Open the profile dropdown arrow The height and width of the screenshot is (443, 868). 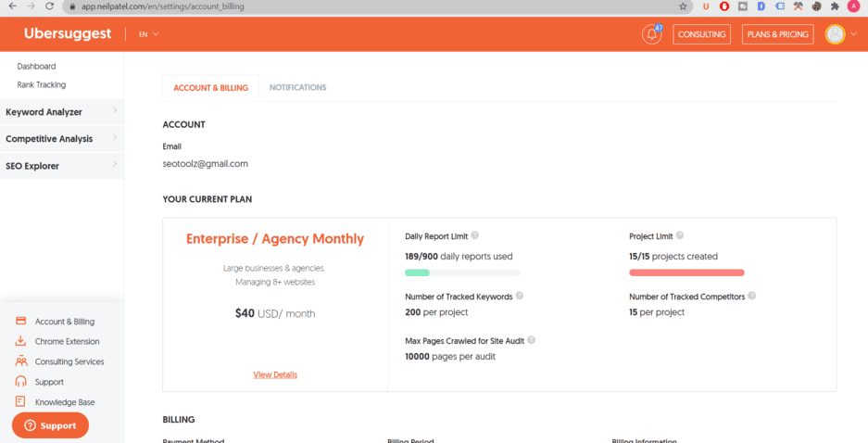click(x=854, y=34)
